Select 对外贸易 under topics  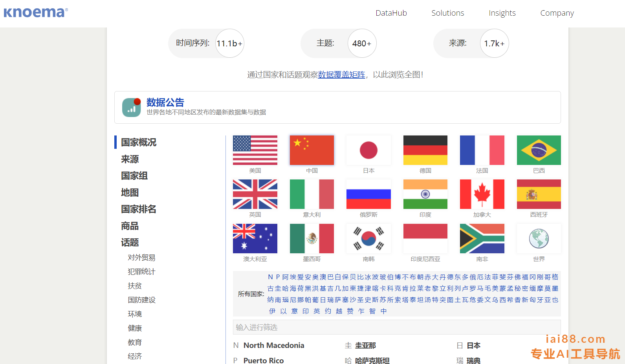click(x=141, y=258)
